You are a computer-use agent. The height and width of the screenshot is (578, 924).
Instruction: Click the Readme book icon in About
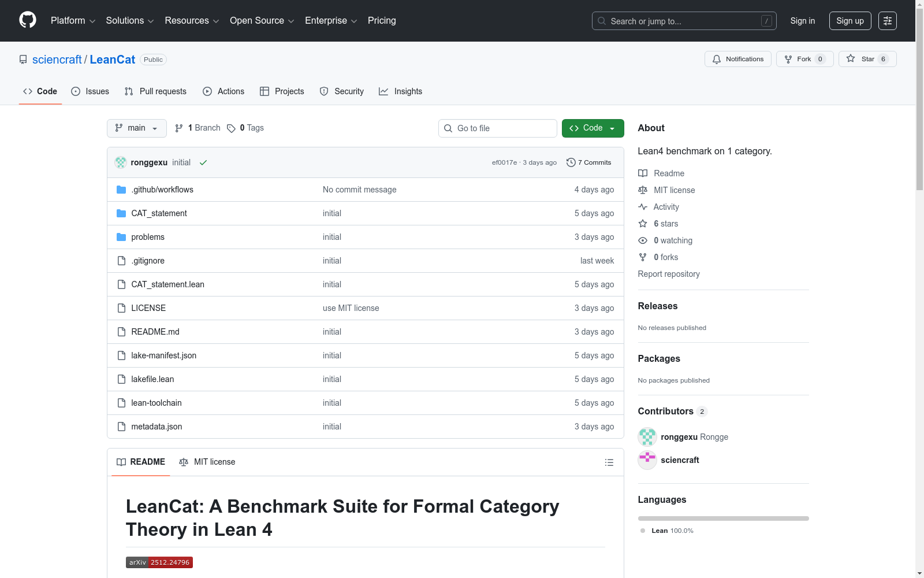(643, 173)
